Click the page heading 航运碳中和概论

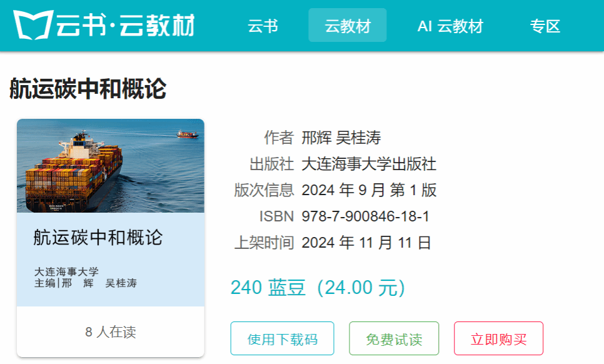[x=88, y=89]
